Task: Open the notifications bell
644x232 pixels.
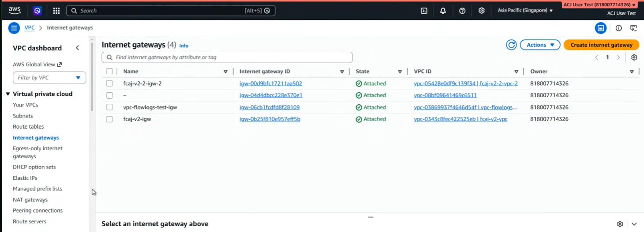Action: click(443, 11)
